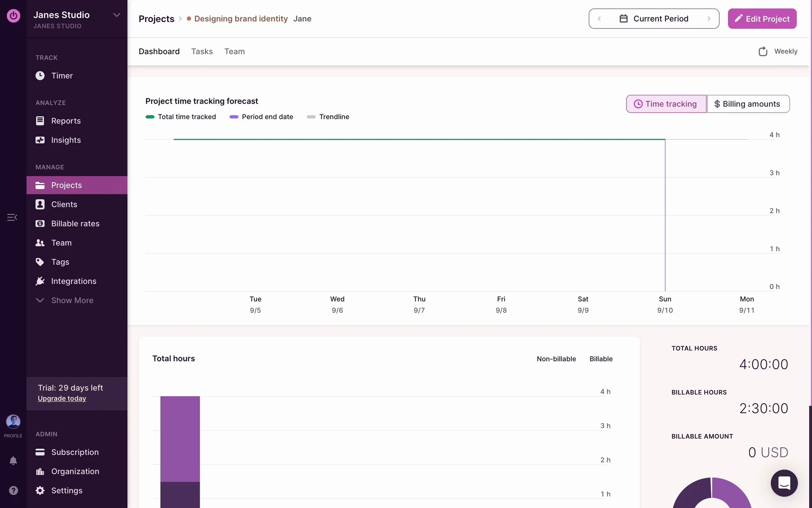
Task: Click the notifications bell icon
Action: pyautogui.click(x=13, y=461)
